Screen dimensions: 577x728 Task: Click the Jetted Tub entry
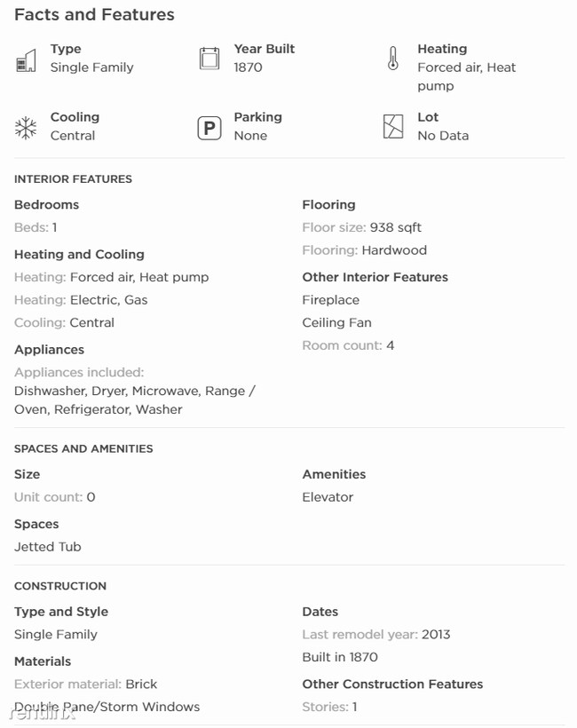[48, 547]
